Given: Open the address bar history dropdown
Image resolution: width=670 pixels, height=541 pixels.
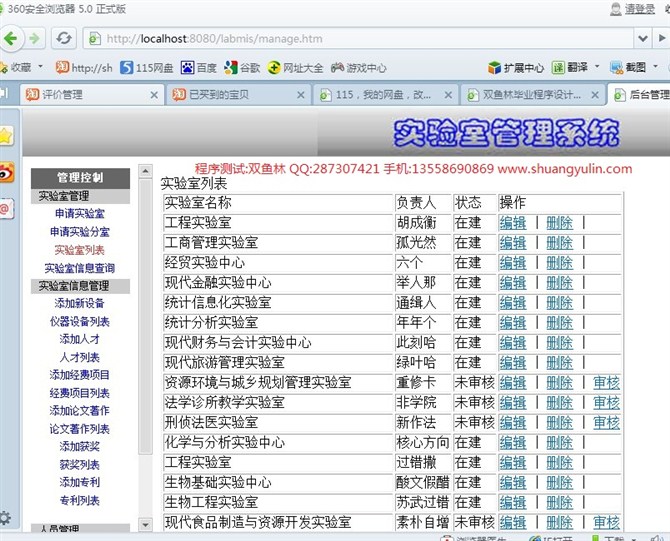Looking at the screenshot, I should point(643,38).
